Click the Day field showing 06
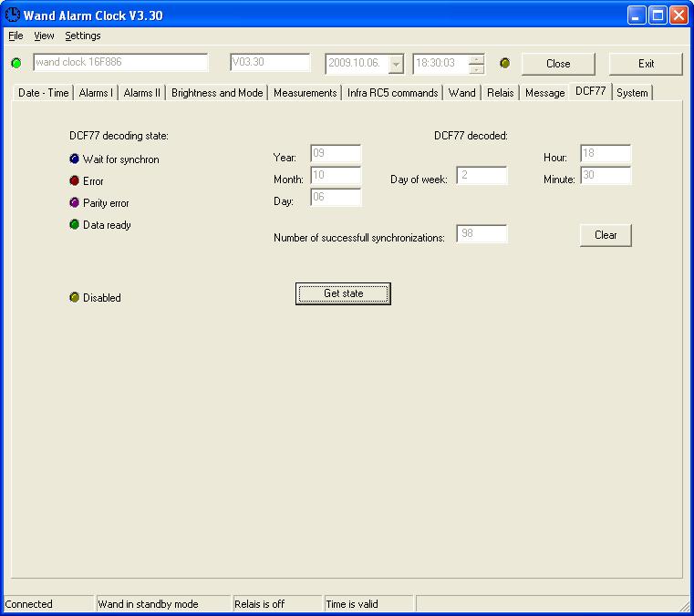 [x=336, y=197]
